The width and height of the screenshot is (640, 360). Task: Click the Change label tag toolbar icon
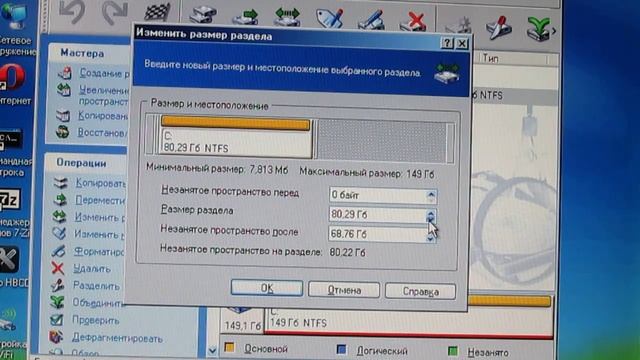tap(329, 19)
